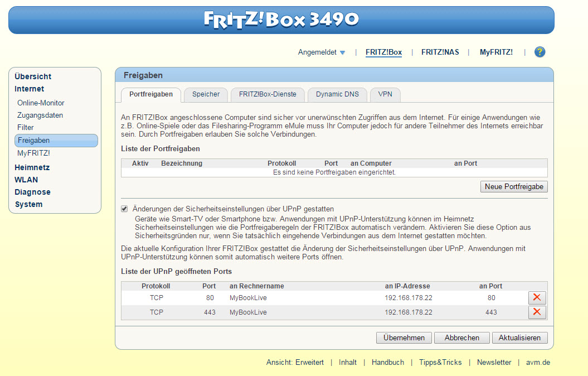Click Aktualisieren to refresh the list
Screen dimensions: 588x376
pyautogui.click(x=519, y=338)
